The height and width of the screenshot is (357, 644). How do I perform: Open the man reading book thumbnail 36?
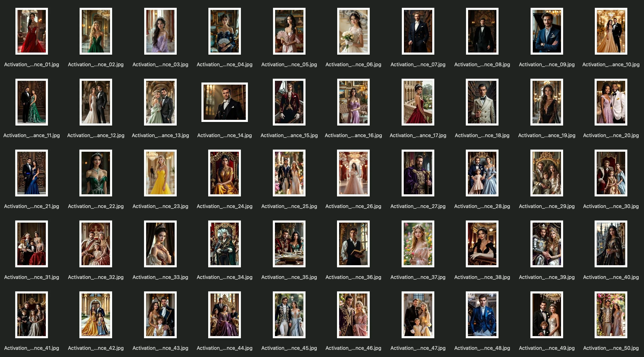(353, 244)
